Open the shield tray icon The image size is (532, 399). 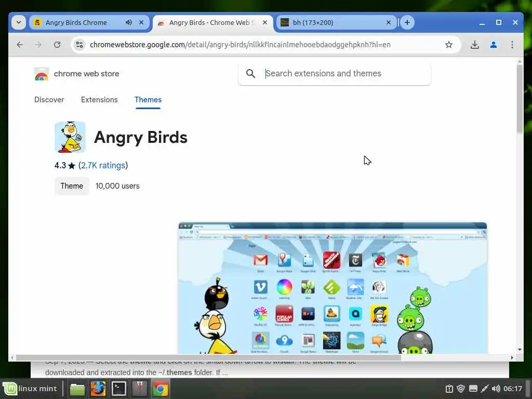[x=461, y=389]
